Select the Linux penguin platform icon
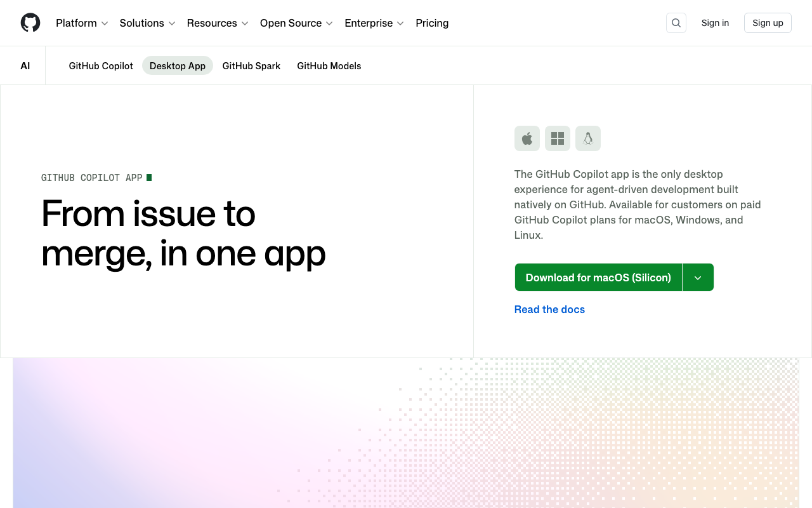 pyautogui.click(x=588, y=138)
